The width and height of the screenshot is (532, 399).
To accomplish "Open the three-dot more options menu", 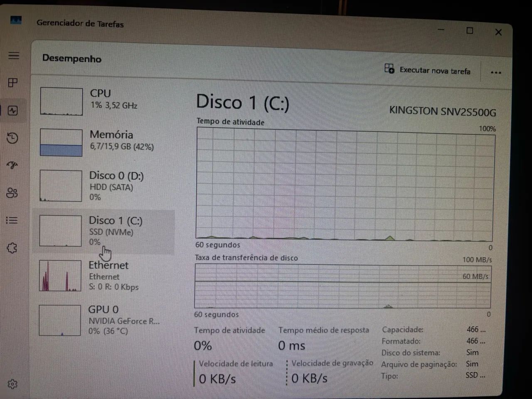I will coord(496,72).
